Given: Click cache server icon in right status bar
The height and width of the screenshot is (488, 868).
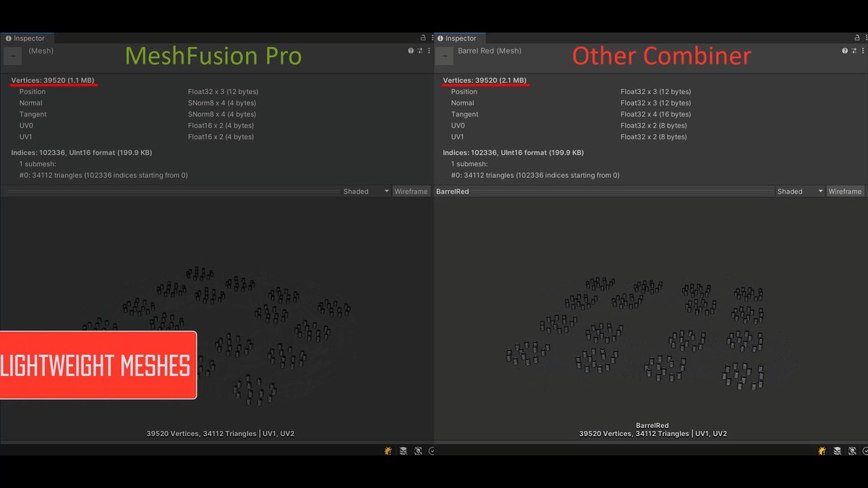Looking at the screenshot, I should pos(837,450).
